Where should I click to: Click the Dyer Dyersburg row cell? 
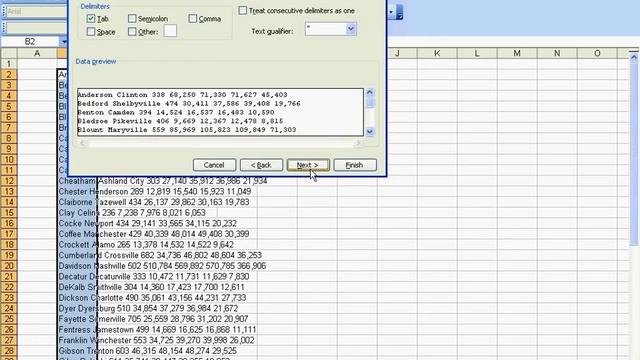[77, 308]
